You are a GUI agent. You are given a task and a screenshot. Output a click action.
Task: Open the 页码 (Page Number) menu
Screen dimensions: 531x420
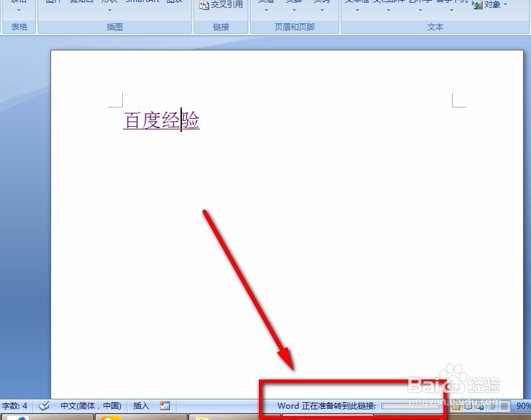point(321,5)
